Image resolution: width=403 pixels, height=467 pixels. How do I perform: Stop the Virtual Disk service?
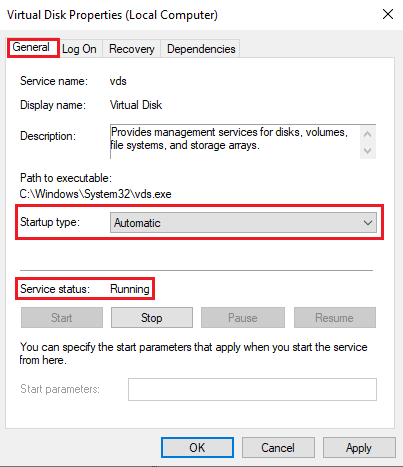152,318
